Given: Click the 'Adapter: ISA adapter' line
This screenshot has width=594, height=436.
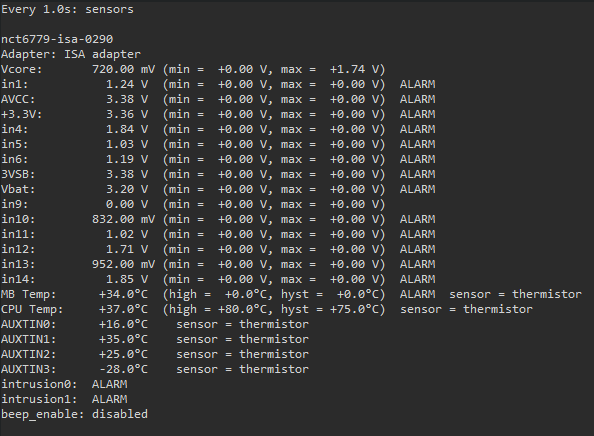Looking at the screenshot, I should [x=71, y=54].
